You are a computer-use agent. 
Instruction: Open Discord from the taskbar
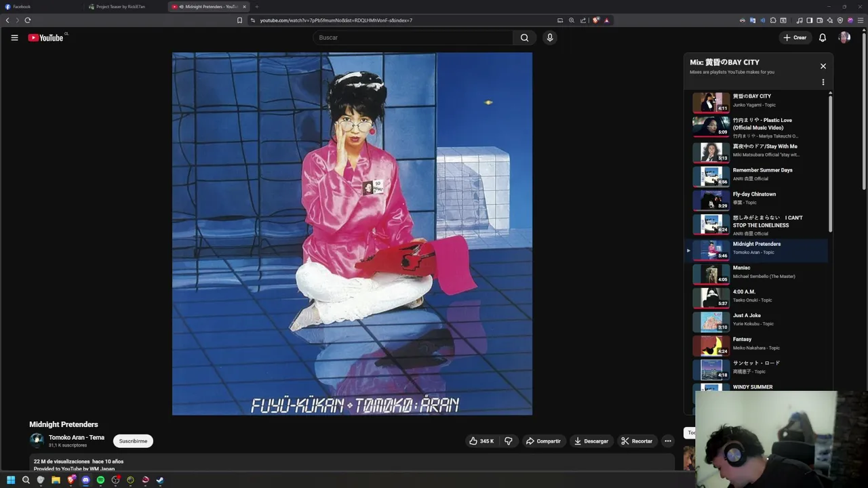click(x=85, y=480)
